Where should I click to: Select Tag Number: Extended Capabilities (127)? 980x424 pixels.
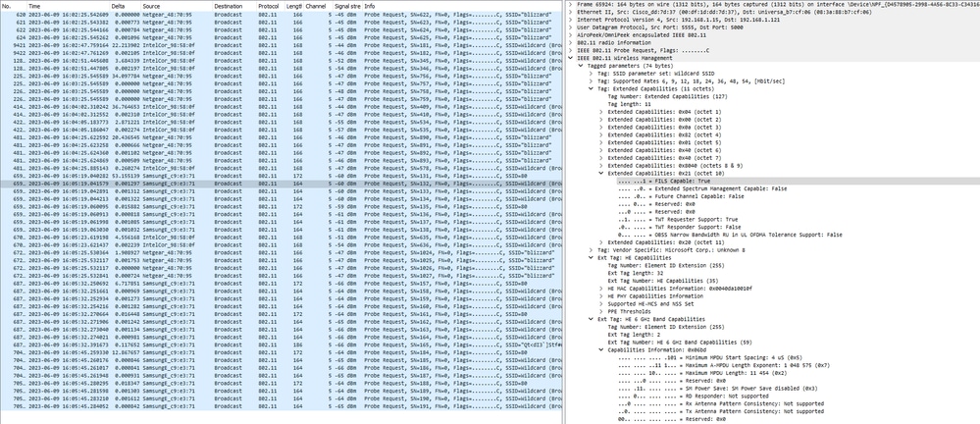pyautogui.click(x=667, y=96)
